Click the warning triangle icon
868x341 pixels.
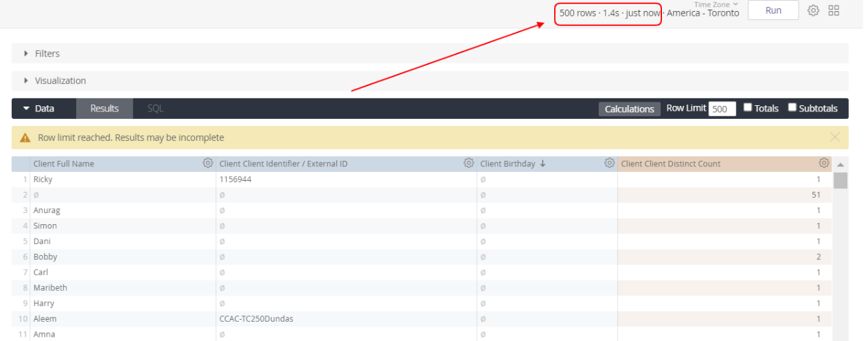pos(25,137)
